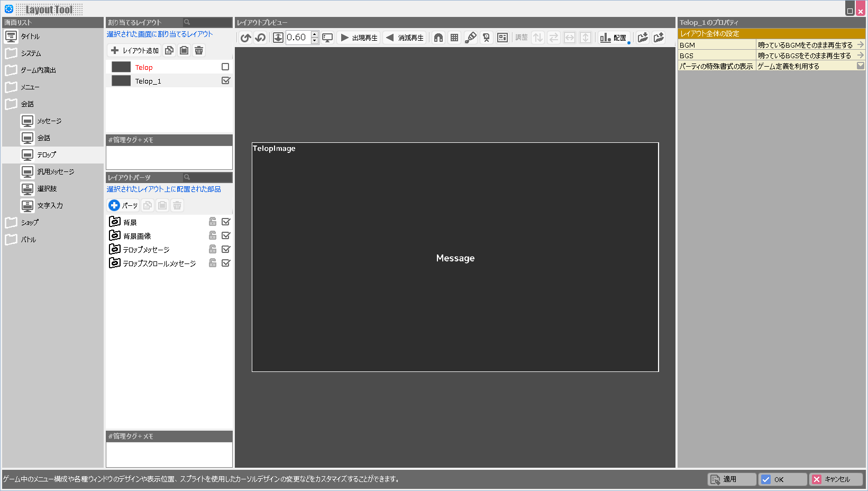Enable the Telop layout checkbox
This screenshot has width=868, height=491.
(225, 67)
